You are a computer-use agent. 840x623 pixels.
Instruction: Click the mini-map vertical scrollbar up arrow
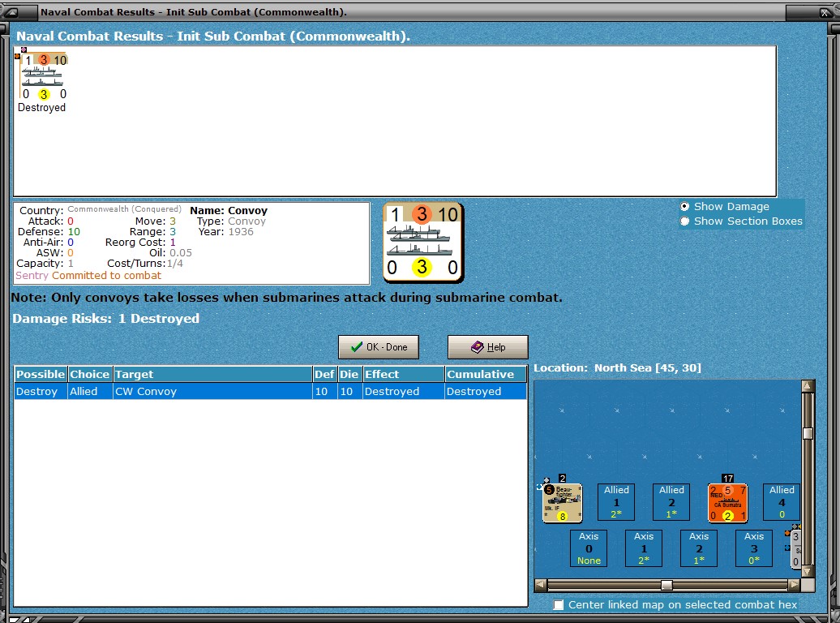pyautogui.click(x=808, y=385)
